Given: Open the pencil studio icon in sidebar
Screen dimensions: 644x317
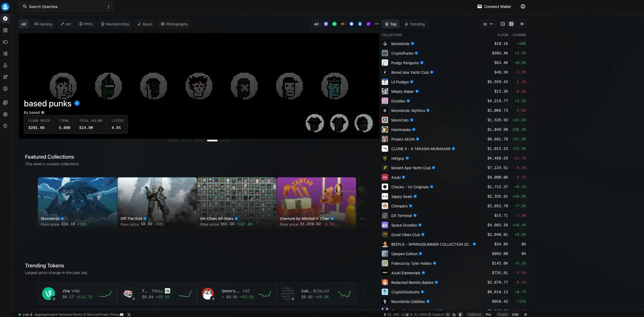Looking at the screenshot, I should 5,77.
